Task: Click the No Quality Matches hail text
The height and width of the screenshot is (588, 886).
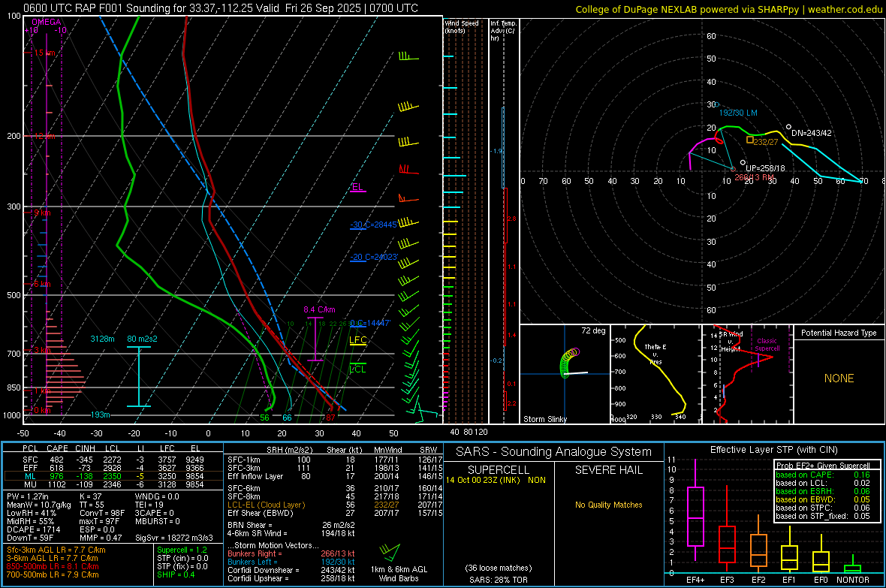Action: pos(608,505)
